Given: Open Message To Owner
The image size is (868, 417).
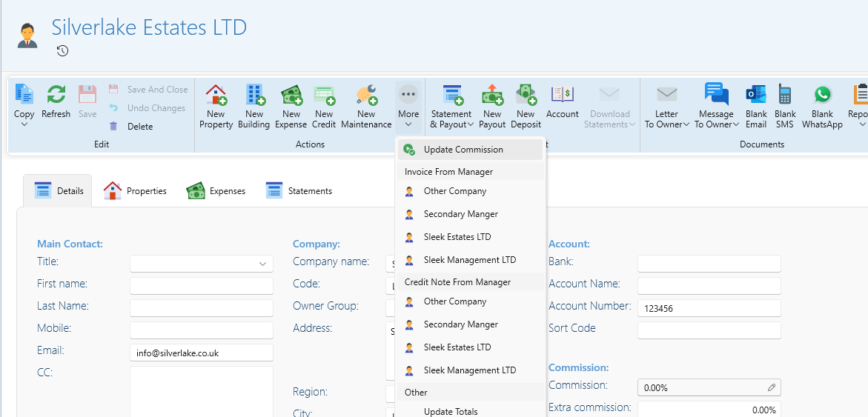Looking at the screenshot, I should coord(716,107).
